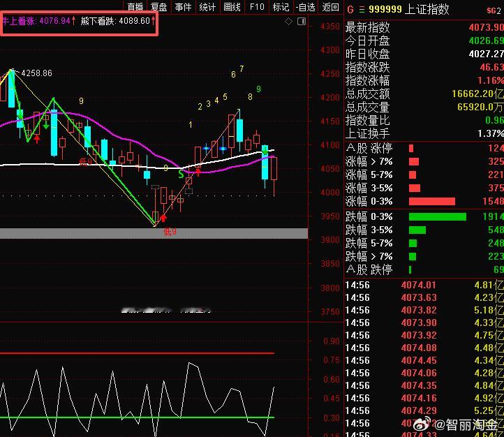
Task: Click red up arrow near the chart's lowest candle
Action: click(163, 218)
